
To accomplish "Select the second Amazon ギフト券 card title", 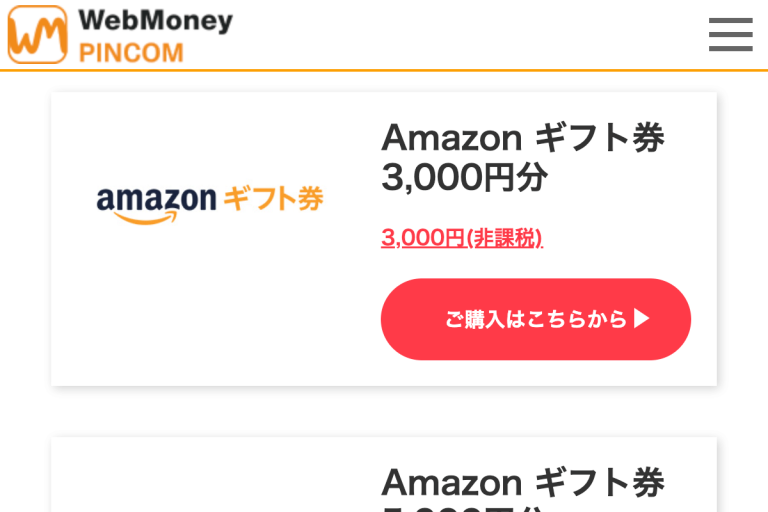I will [x=522, y=482].
